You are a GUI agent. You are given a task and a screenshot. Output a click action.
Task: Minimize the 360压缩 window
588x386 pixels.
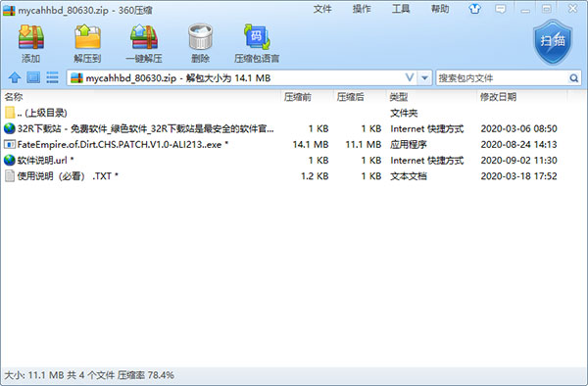pos(525,10)
